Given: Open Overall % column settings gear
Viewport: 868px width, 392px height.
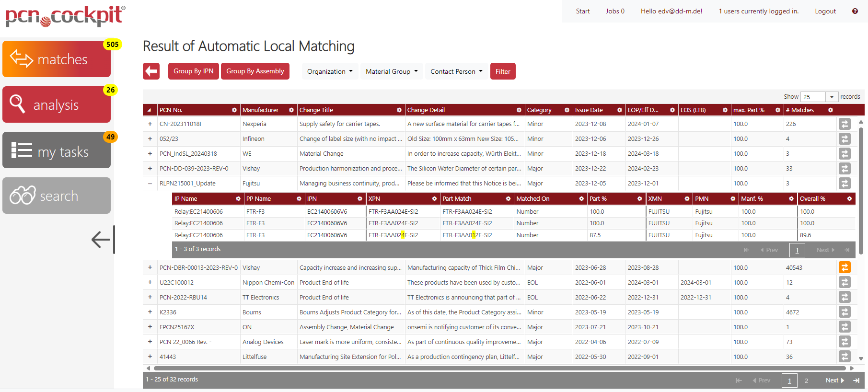Looking at the screenshot, I should (849, 199).
